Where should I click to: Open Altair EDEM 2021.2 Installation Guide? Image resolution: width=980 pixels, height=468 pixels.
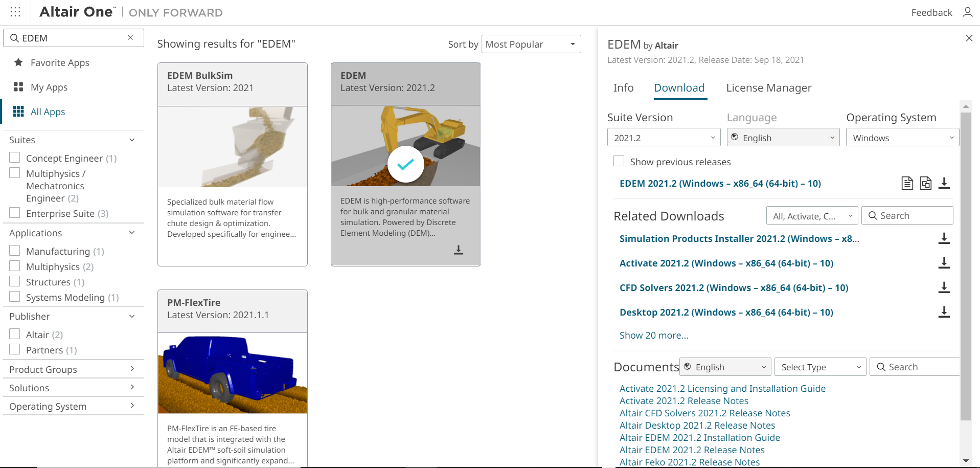point(699,438)
